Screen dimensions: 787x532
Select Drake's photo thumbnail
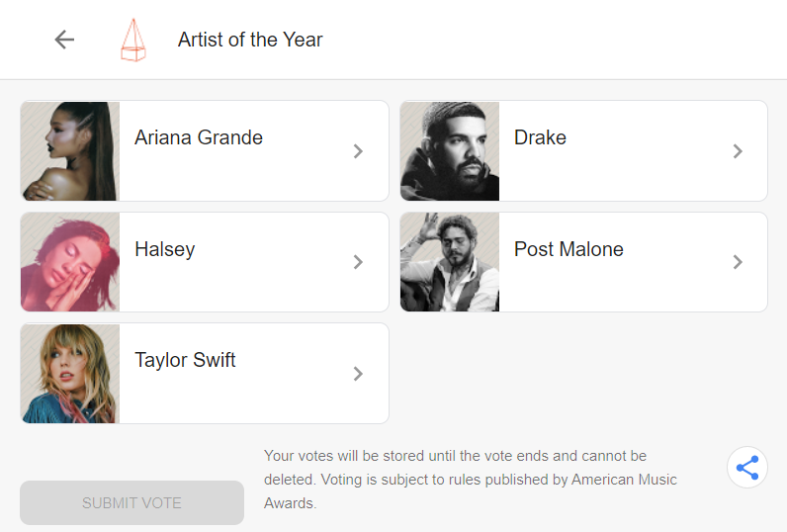click(450, 150)
